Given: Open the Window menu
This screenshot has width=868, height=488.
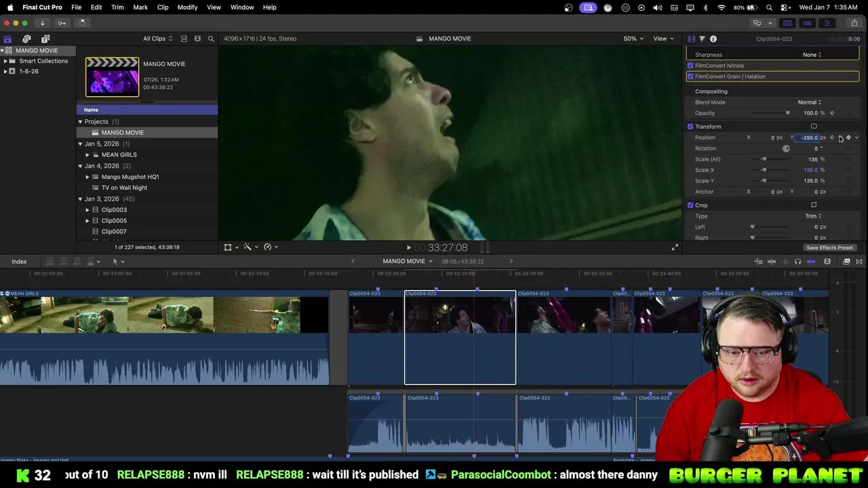Looking at the screenshot, I should click(242, 7).
